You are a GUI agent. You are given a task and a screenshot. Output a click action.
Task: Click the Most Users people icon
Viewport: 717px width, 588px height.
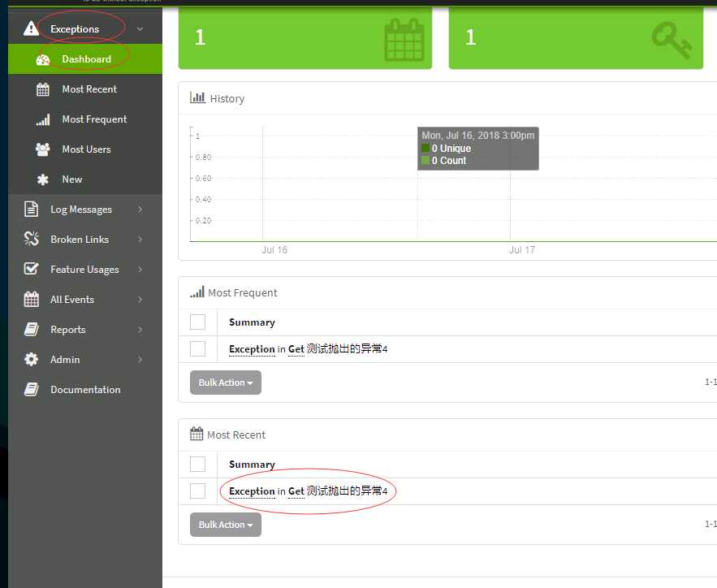point(42,149)
